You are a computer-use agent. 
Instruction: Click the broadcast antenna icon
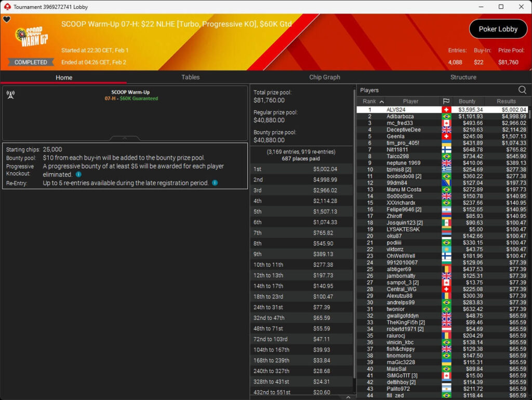click(x=10, y=95)
